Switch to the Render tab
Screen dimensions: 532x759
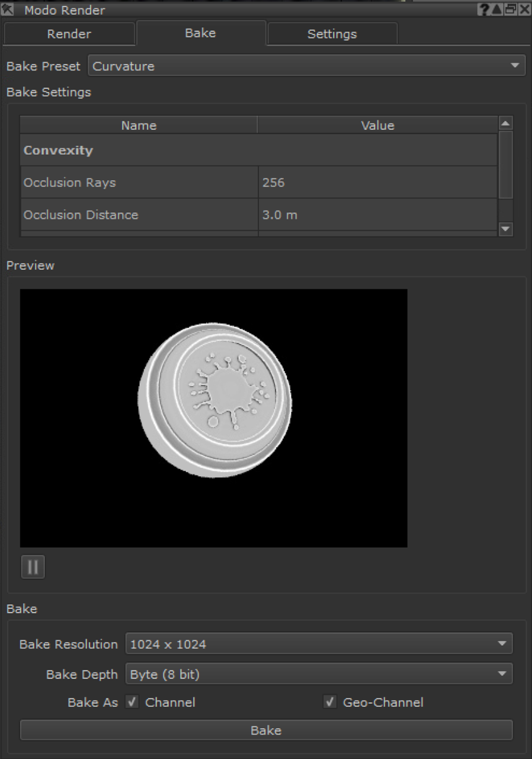69,34
